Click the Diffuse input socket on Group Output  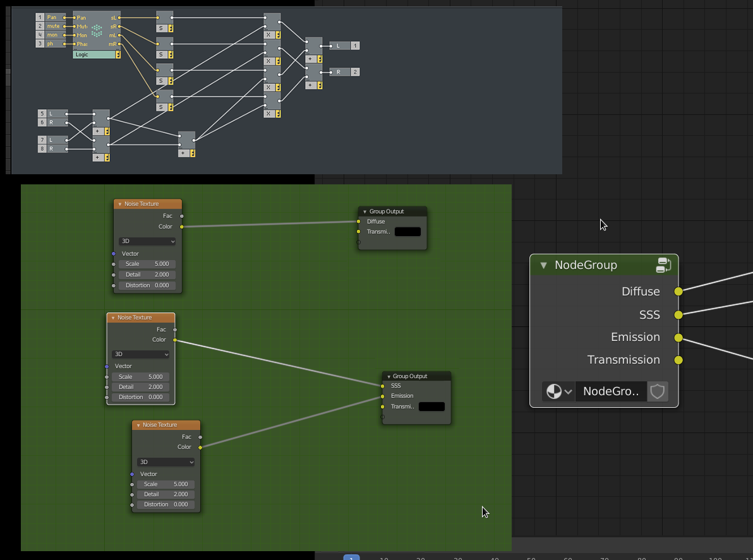[x=358, y=221]
